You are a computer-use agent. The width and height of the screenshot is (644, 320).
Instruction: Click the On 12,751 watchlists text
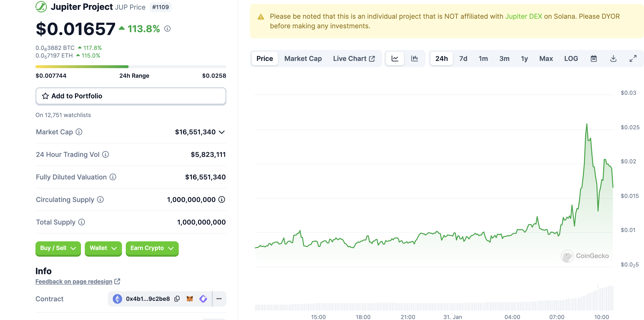[63, 115]
